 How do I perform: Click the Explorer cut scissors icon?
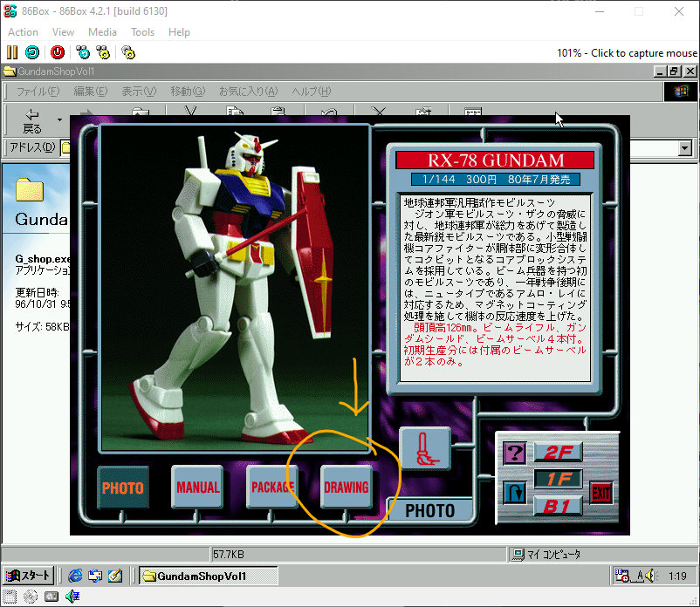tap(190, 111)
